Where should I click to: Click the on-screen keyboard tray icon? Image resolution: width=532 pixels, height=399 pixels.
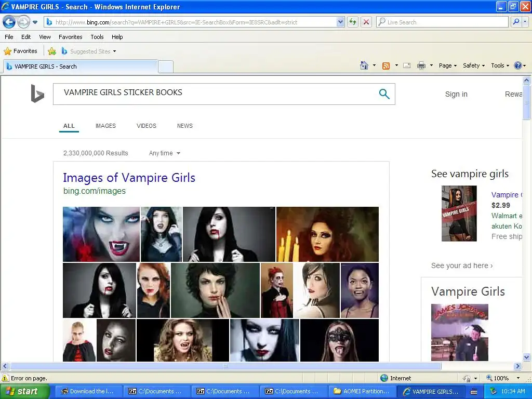(x=474, y=392)
